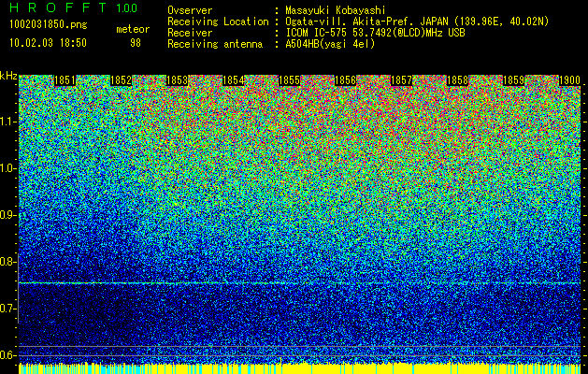Image resolution: width=588 pixels, height=374 pixels.
Task: Click the 1852 time marker label
Action: (x=121, y=80)
